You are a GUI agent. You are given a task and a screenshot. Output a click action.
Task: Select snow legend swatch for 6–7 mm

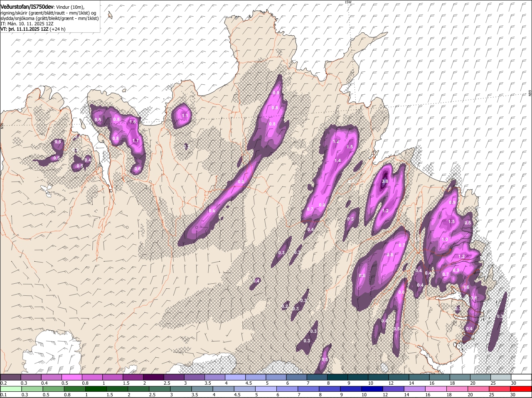[x=296, y=377]
